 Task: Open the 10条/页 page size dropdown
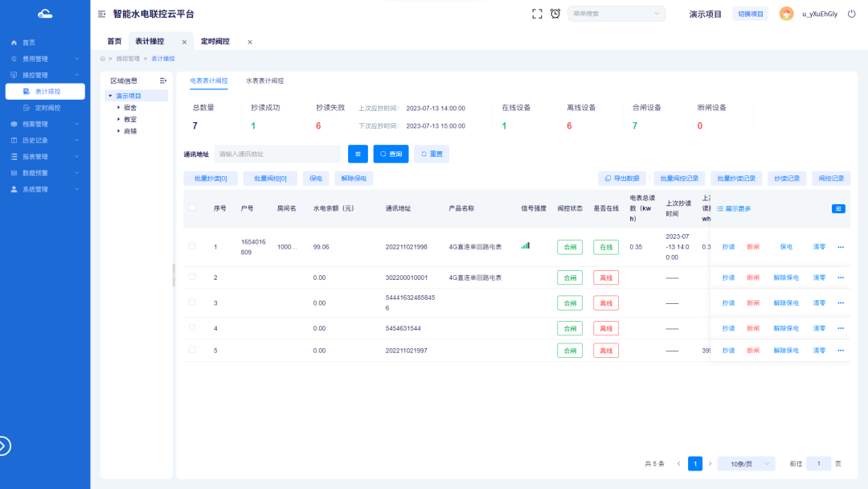pyautogui.click(x=746, y=464)
